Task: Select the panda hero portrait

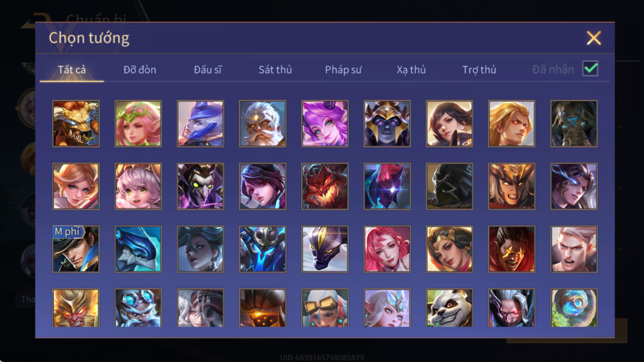Action: pyautogui.click(x=449, y=308)
